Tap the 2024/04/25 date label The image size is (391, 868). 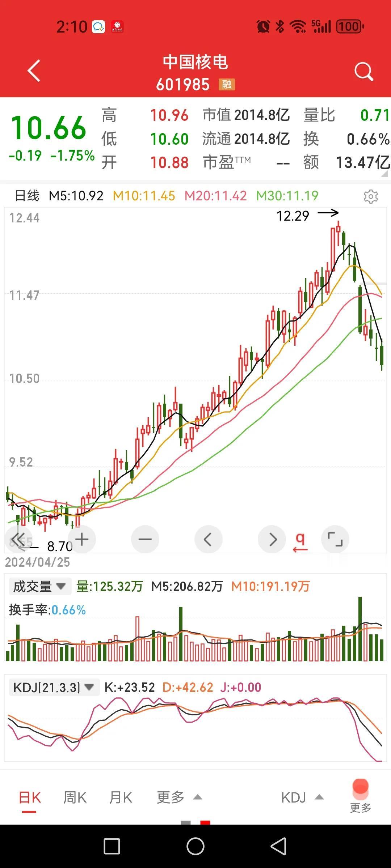coord(37,562)
